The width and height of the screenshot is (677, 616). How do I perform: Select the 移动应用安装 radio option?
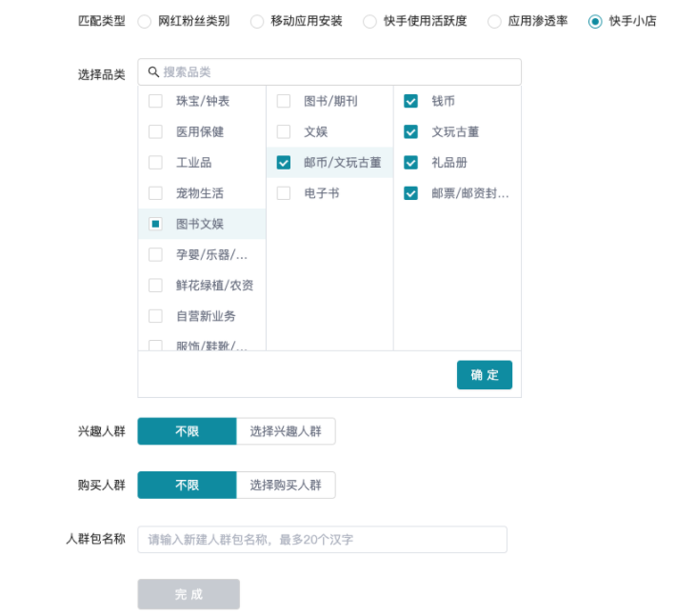point(257,21)
